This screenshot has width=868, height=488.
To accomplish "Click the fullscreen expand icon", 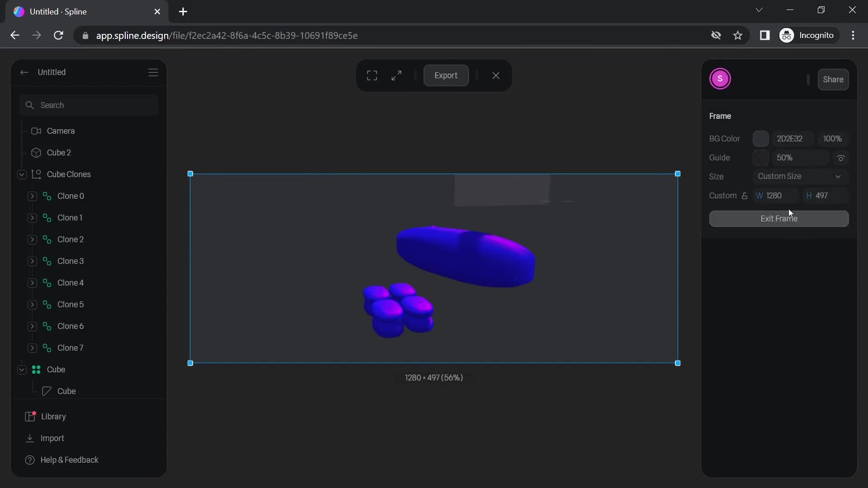I will click(x=396, y=75).
